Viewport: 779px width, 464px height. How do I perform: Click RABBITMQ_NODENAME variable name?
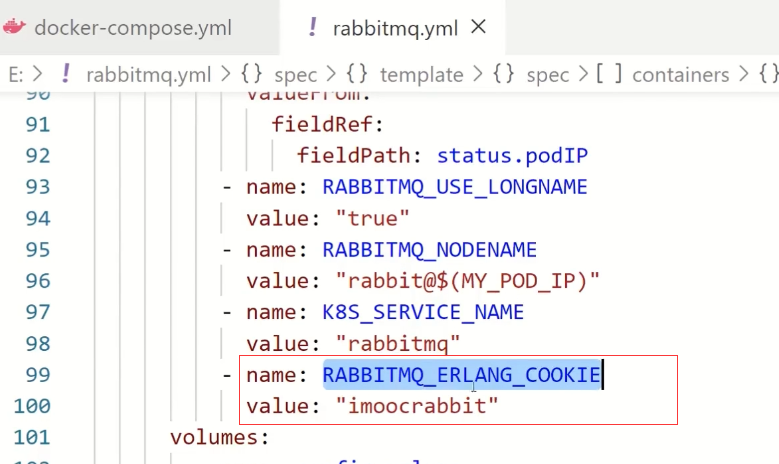coord(430,249)
